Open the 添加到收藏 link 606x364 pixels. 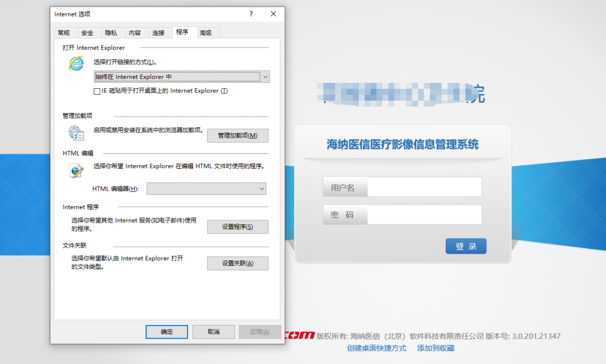[436, 348]
